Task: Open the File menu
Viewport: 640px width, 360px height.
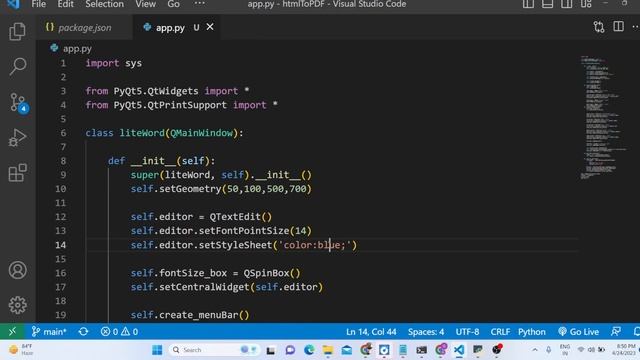Action: coord(39,4)
